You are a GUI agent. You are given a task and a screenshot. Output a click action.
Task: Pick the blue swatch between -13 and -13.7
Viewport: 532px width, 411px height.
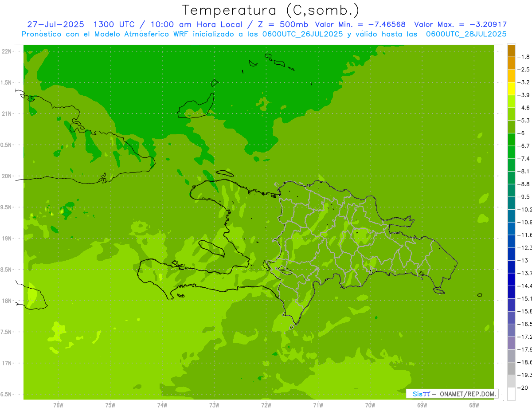click(511, 267)
